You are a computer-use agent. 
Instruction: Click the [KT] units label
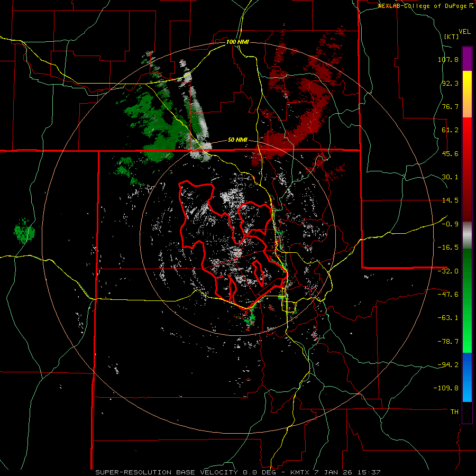click(451, 36)
